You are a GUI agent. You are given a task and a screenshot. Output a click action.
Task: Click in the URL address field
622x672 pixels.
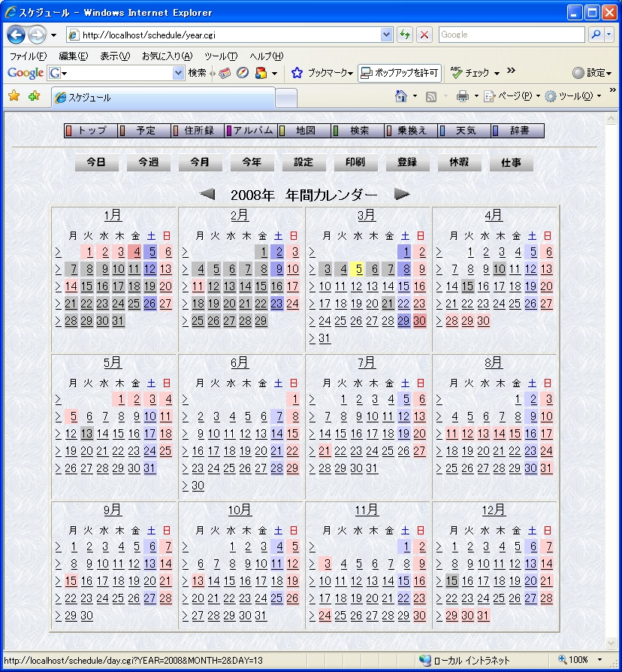tap(230, 35)
